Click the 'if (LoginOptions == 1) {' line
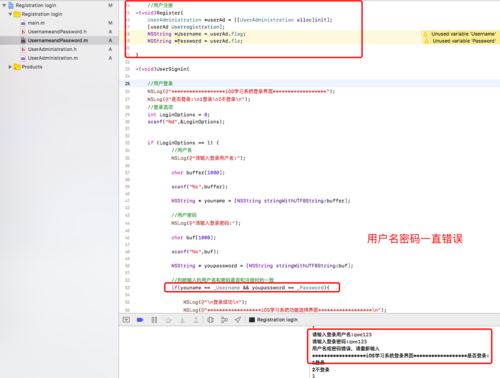This screenshot has width=500, height=378. [183, 143]
